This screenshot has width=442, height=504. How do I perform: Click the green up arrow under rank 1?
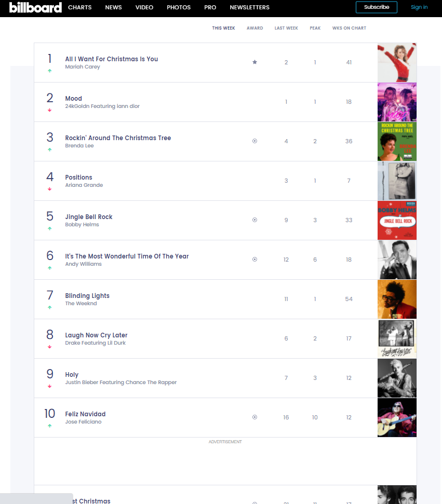tap(50, 71)
